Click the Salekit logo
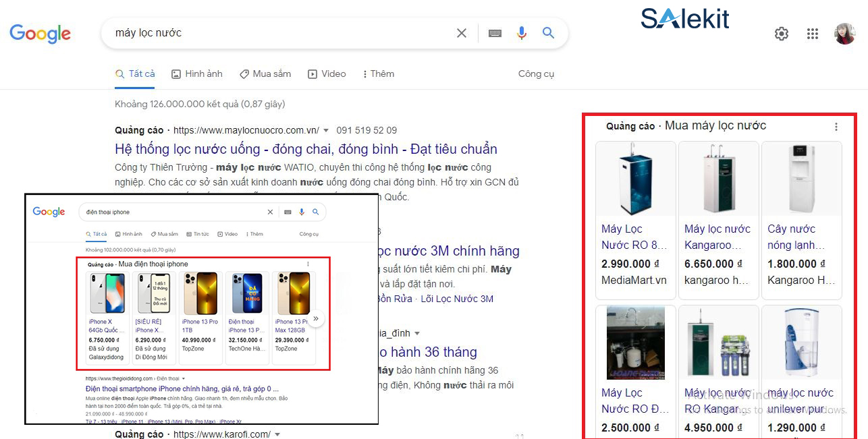The height and width of the screenshot is (439, 868). coord(684,19)
